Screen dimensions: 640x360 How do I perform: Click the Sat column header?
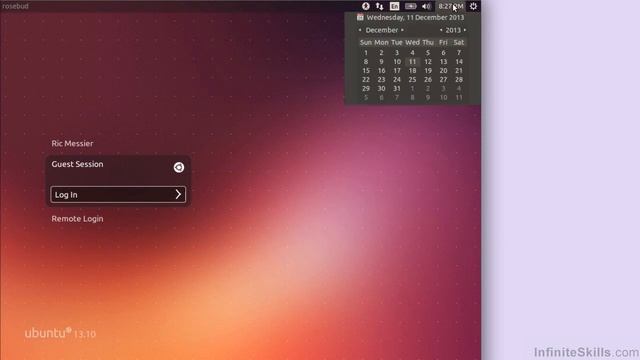pyautogui.click(x=459, y=42)
